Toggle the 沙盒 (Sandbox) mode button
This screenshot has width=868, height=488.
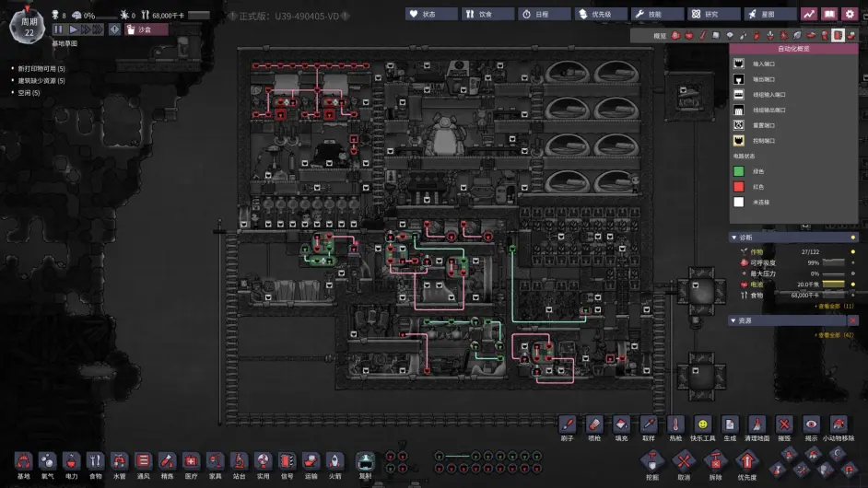pos(147,29)
